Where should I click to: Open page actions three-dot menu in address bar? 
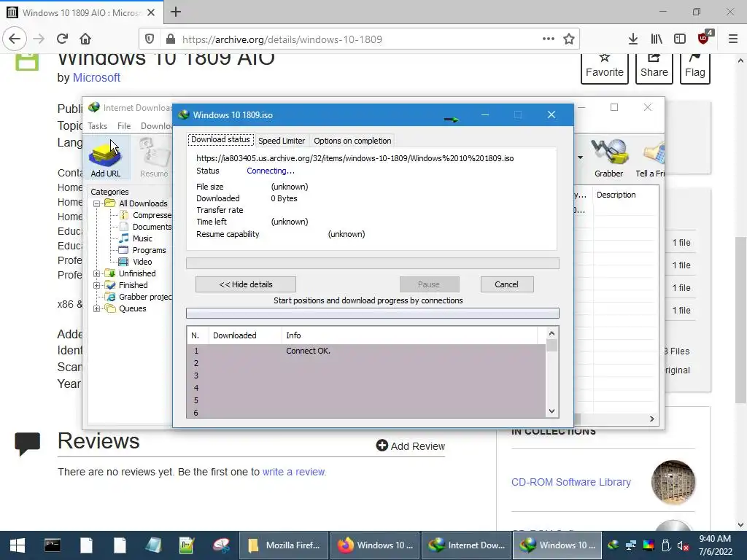[549, 39]
